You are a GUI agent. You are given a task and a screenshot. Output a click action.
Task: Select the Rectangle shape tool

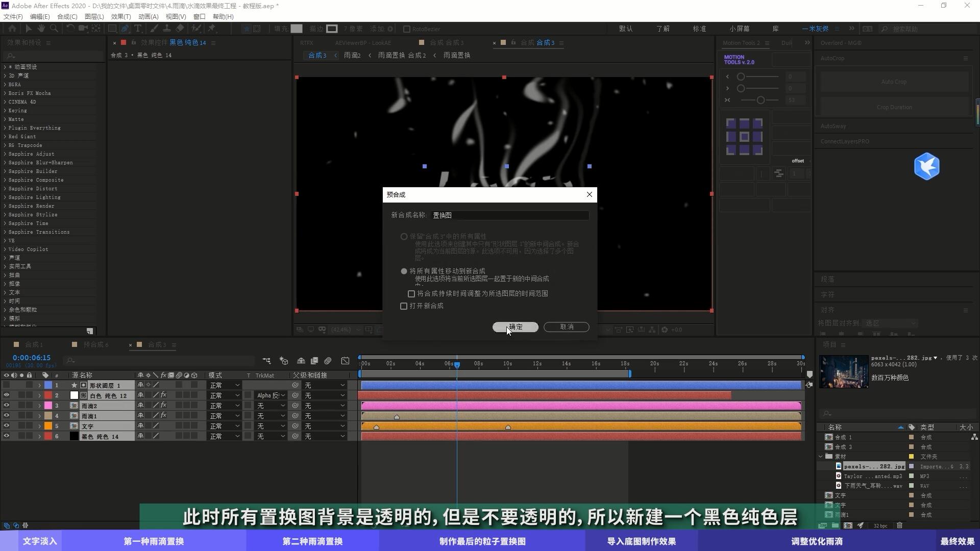pyautogui.click(x=112, y=29)
